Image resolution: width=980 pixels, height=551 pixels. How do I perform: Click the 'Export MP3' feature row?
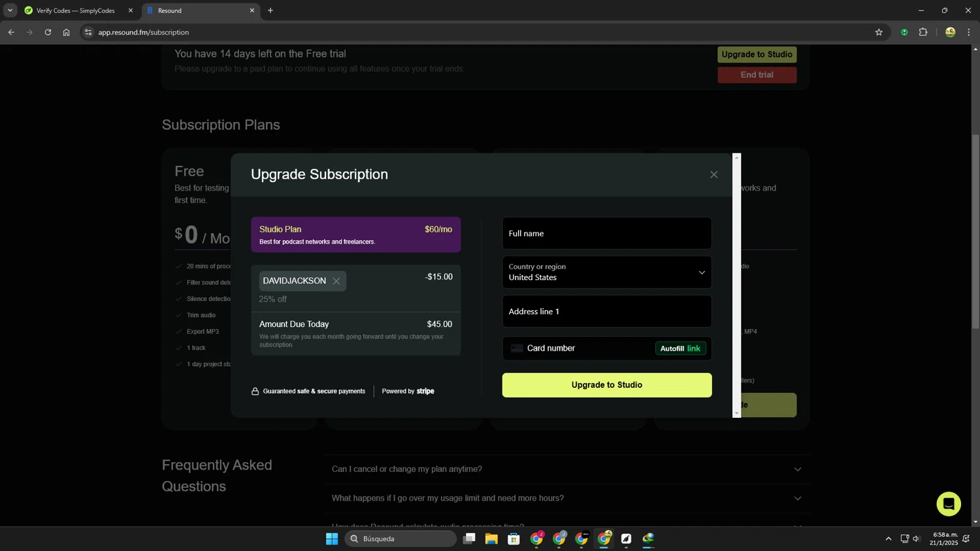coord(203,332)
